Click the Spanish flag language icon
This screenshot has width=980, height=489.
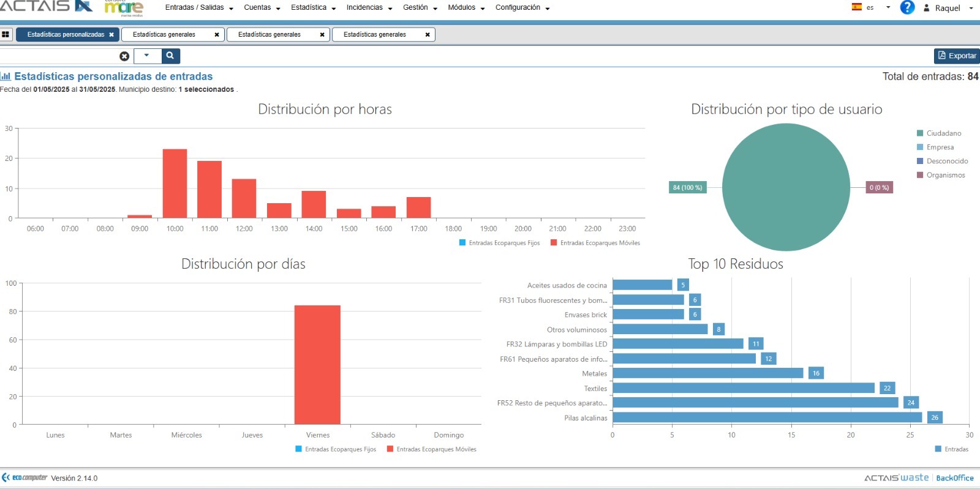(x=857, y=7)
